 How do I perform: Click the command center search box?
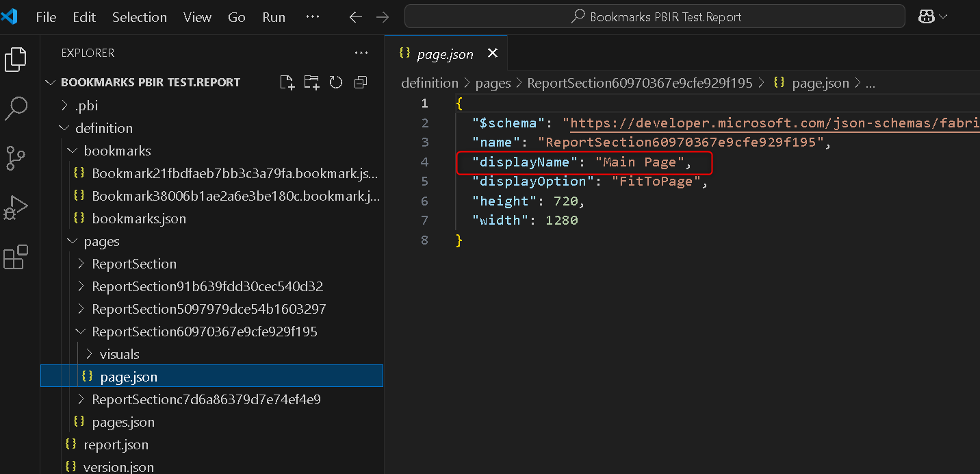point(654,17)
